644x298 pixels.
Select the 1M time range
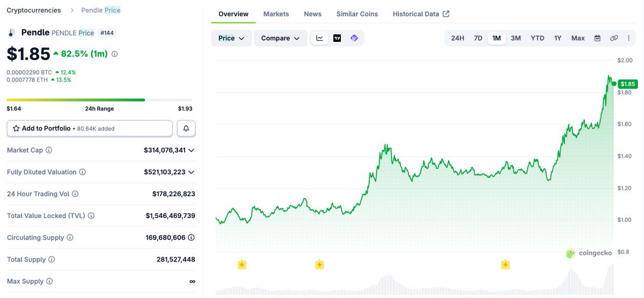click(x=496, y=38)
